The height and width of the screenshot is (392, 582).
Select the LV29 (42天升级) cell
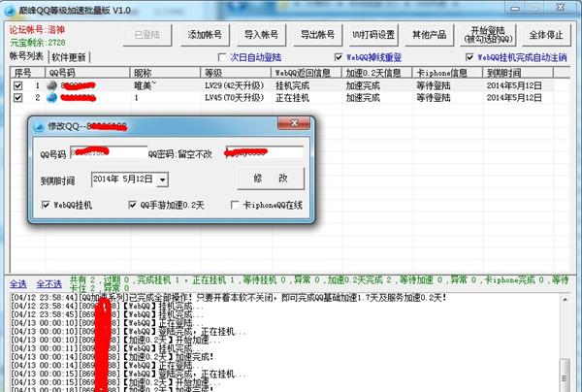pos(234,85)
